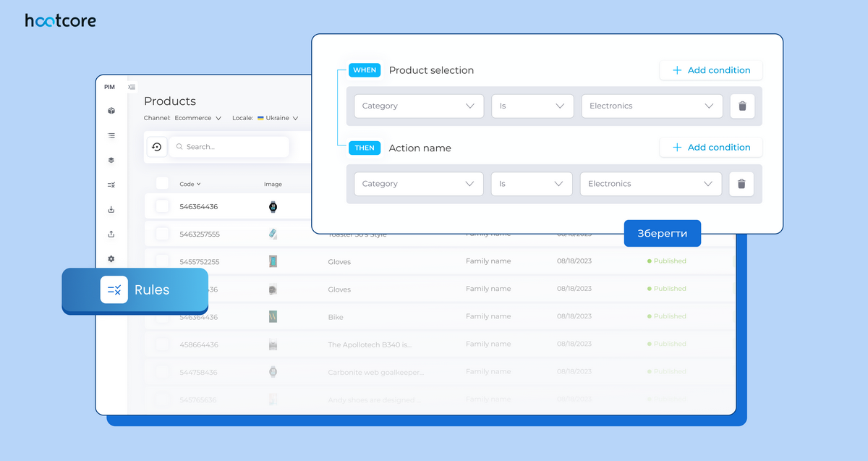Expand the sidebar using the menu toggle icon
868x461 pixels.
coord(132,88)
